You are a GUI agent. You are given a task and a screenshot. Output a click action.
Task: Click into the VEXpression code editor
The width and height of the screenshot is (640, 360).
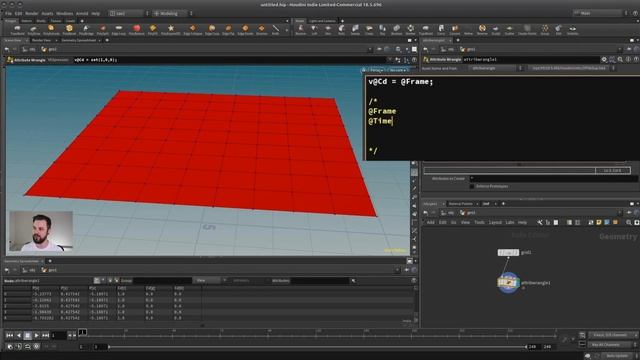coord(502,118)
